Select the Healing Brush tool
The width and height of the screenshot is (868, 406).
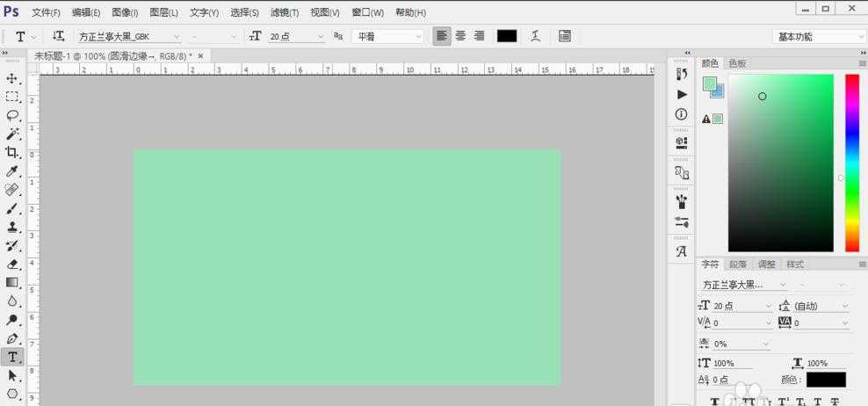point(11,190)
